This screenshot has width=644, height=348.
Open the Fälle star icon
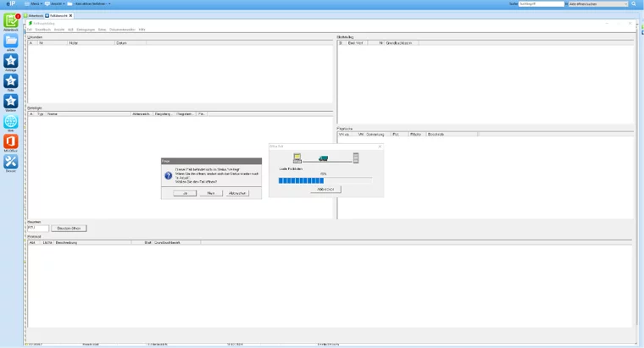[x=11, y=81]
